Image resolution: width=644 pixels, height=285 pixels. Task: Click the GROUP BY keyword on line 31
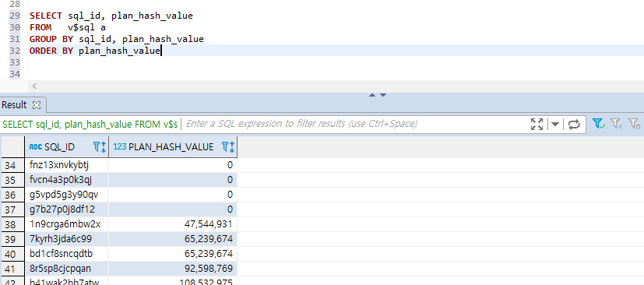pyautogui.click(x=51, y=39)
